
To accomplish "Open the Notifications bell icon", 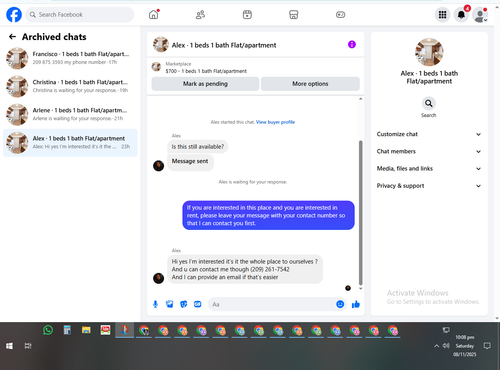I will 461,15.
